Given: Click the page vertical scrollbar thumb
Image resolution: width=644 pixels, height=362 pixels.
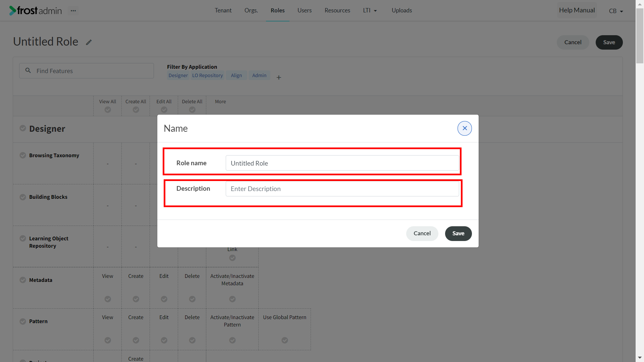Looking at the screenshot, I should (640, 36).
